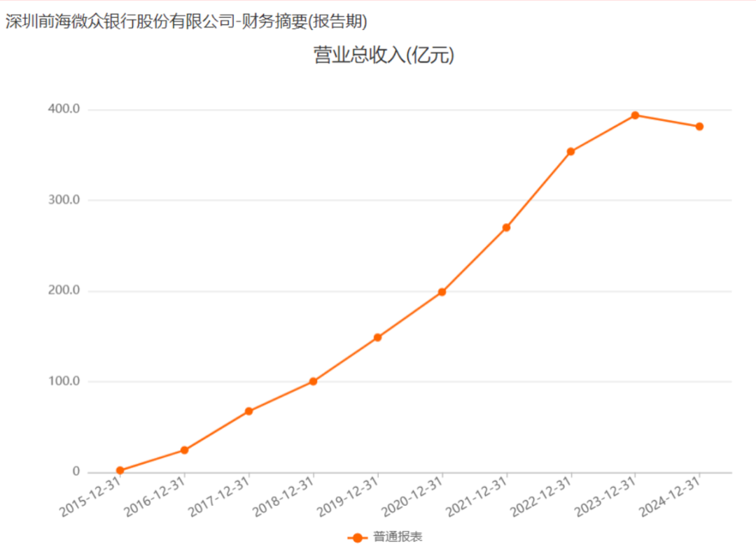Select the 2018-12-31 data point near 100
The image size is (756, 554).
[313, 381]
